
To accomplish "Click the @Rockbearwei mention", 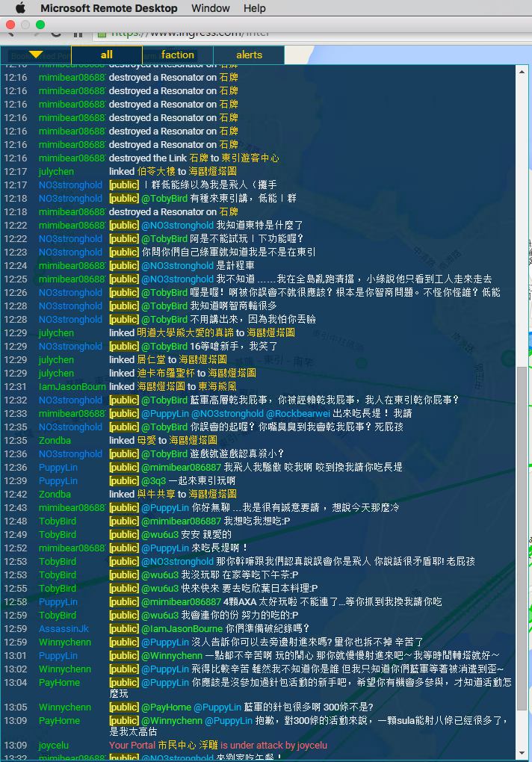I will 298,414.
